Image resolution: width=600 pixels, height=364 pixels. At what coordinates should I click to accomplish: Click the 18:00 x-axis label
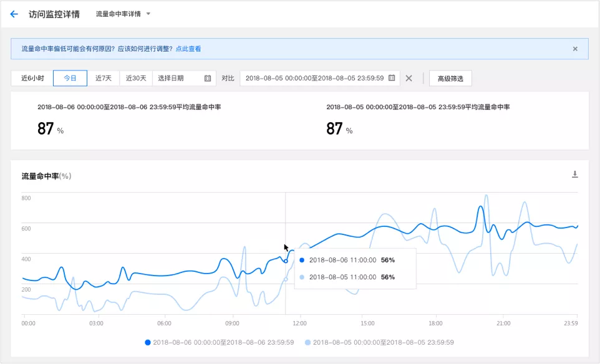click(435, 323)
